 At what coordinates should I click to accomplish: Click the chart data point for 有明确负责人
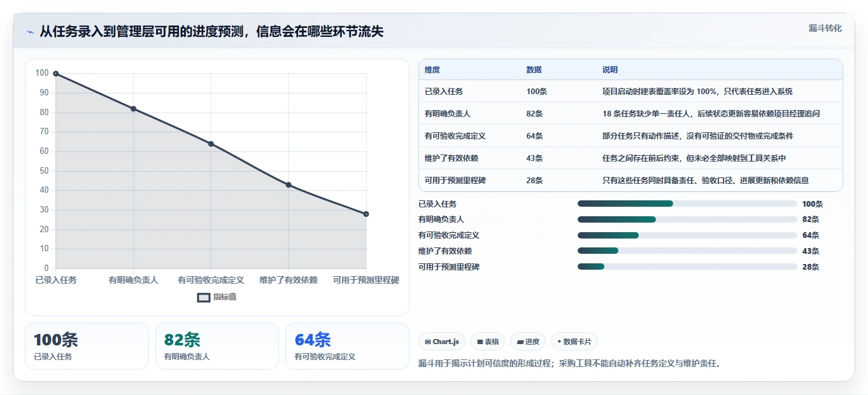tap(134, 109)
